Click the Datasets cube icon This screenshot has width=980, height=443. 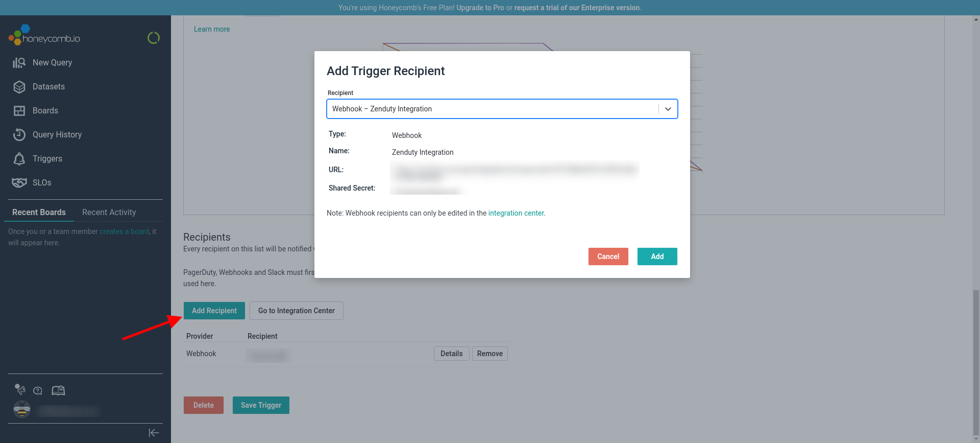19,87
